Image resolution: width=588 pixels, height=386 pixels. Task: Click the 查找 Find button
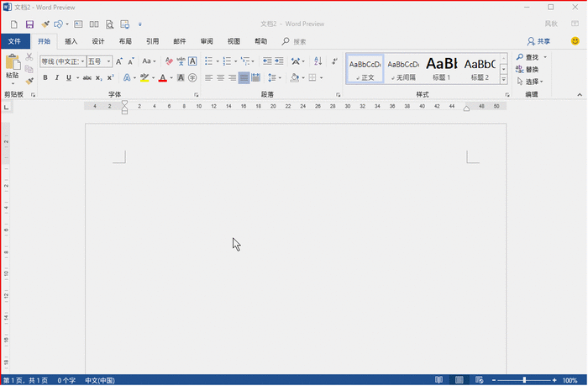point(528,57)
